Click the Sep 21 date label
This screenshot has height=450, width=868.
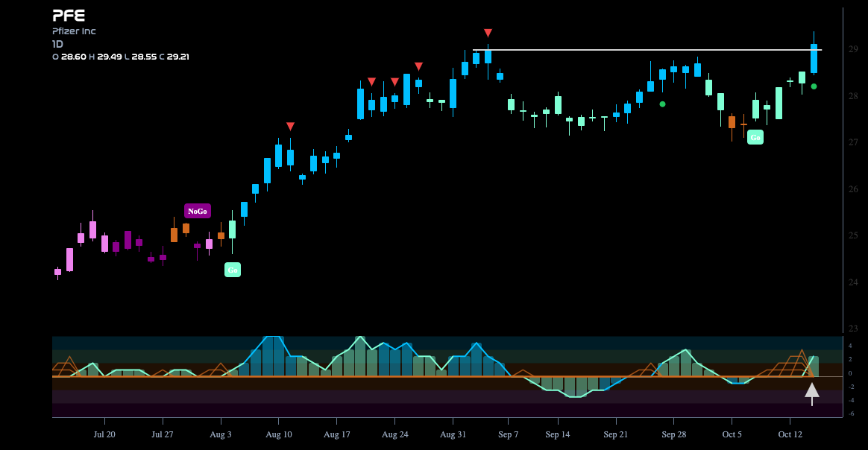pos(615,434)
